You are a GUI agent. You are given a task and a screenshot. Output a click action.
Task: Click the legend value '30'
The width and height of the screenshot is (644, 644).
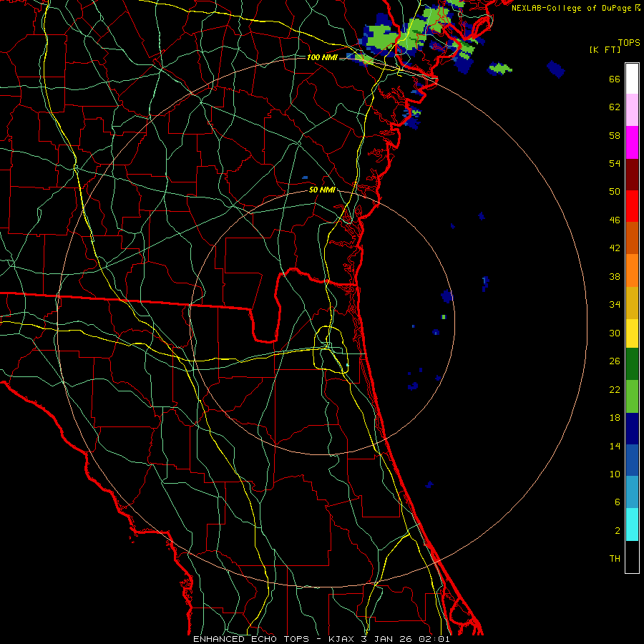pos(615,333)
